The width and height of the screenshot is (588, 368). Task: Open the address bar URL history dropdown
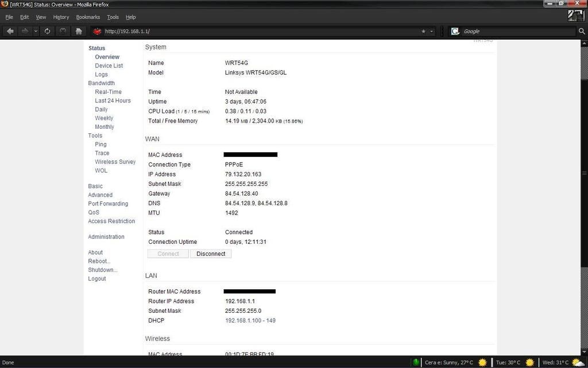click(x=432, y=31)
